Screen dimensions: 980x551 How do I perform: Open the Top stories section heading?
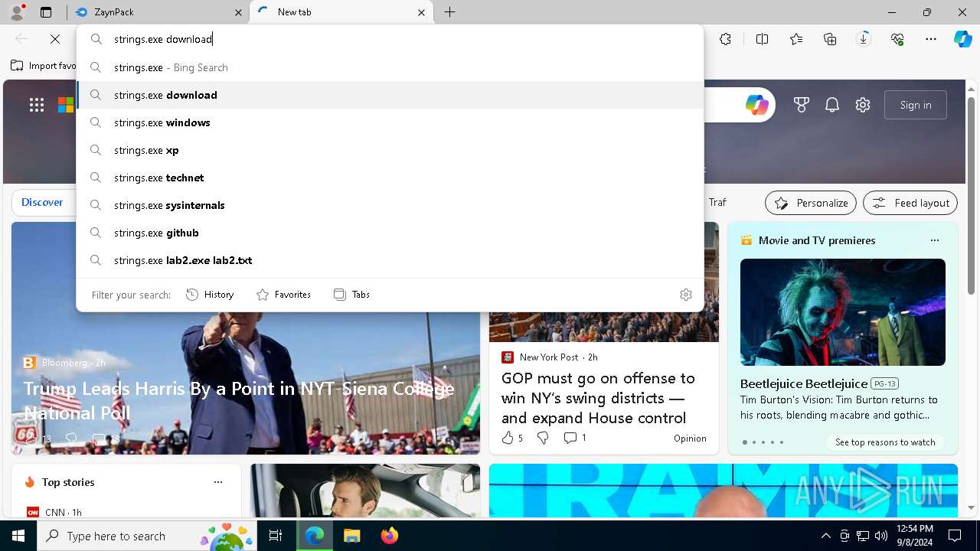68,482
